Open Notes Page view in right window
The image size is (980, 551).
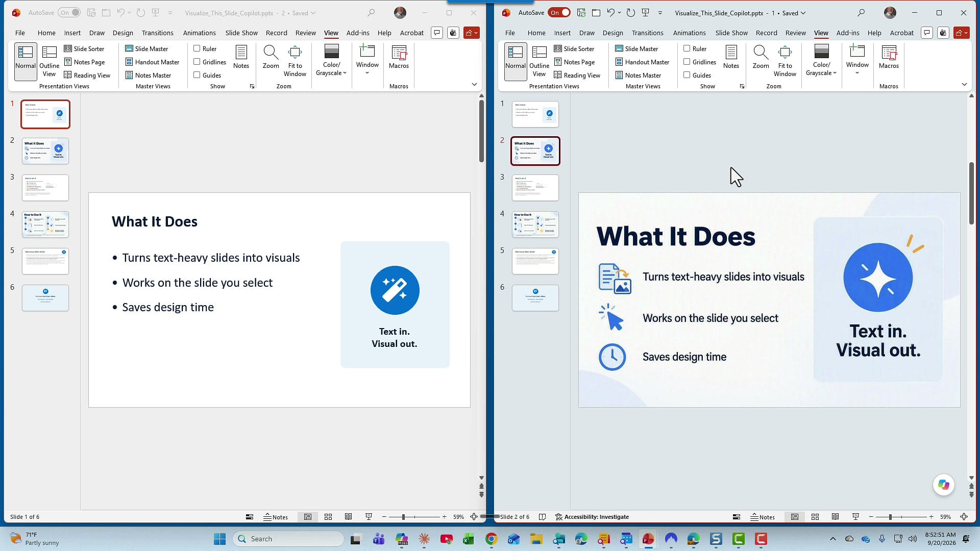point(574,62)
